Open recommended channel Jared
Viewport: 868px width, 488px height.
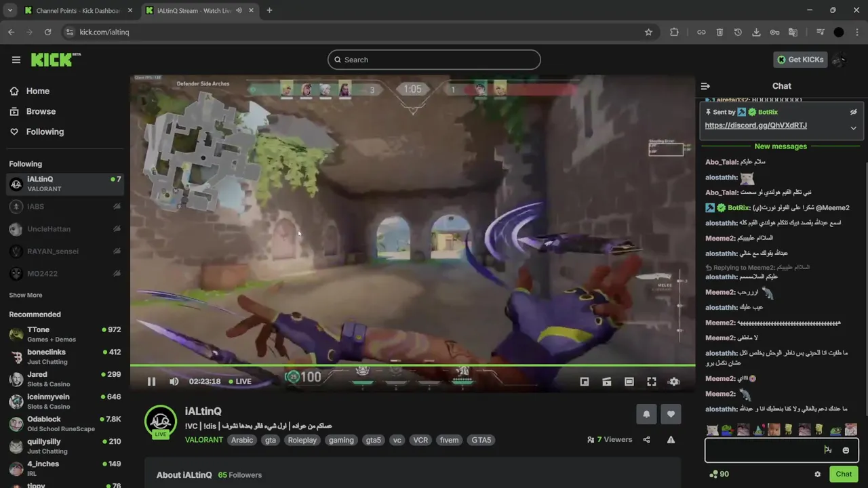coord(65,379)
